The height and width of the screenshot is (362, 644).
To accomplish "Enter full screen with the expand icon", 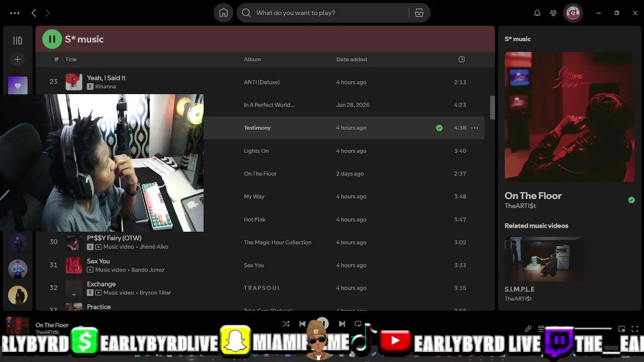I will coord(635,329).
